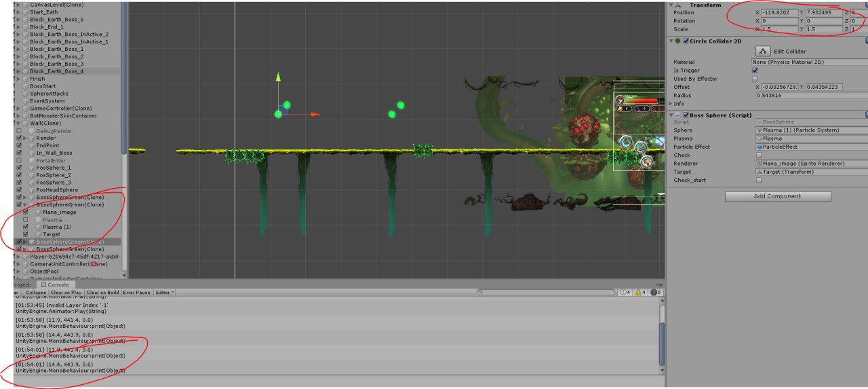The height and width of the screenshot is (389, 868).
Task: Uncheck the Mana_image object checkbox
Action: coord(26,212)
